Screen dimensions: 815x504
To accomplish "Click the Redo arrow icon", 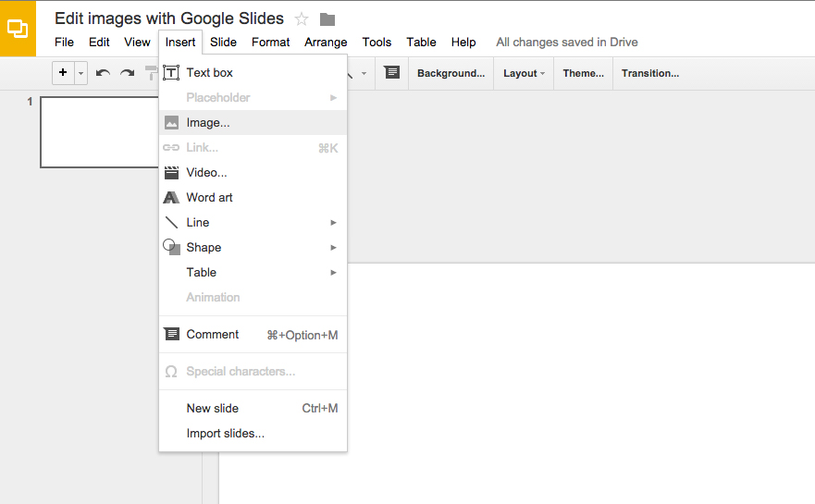I will point(128,73).
